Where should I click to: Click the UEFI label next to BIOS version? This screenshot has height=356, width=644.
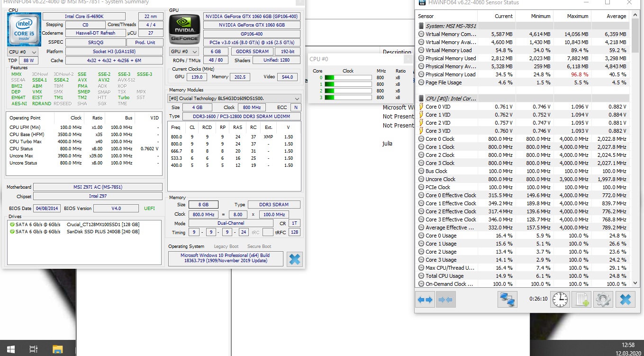(x=149, y=209)
